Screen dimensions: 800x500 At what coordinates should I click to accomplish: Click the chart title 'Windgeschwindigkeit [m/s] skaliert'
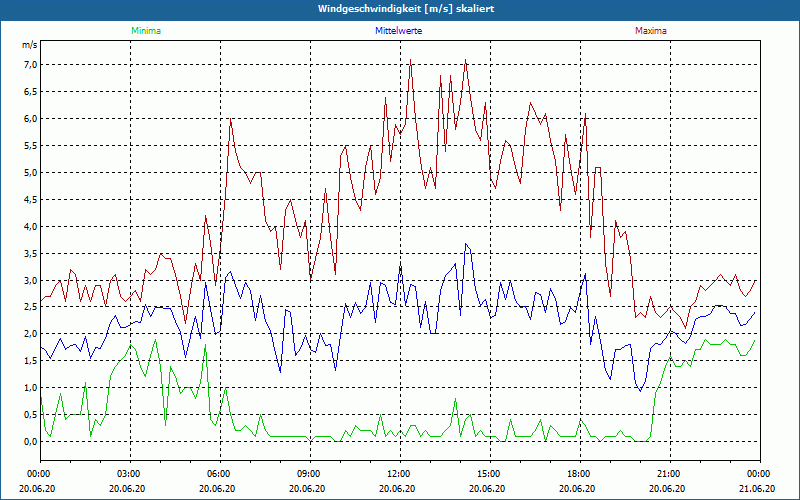coord(406,9)
